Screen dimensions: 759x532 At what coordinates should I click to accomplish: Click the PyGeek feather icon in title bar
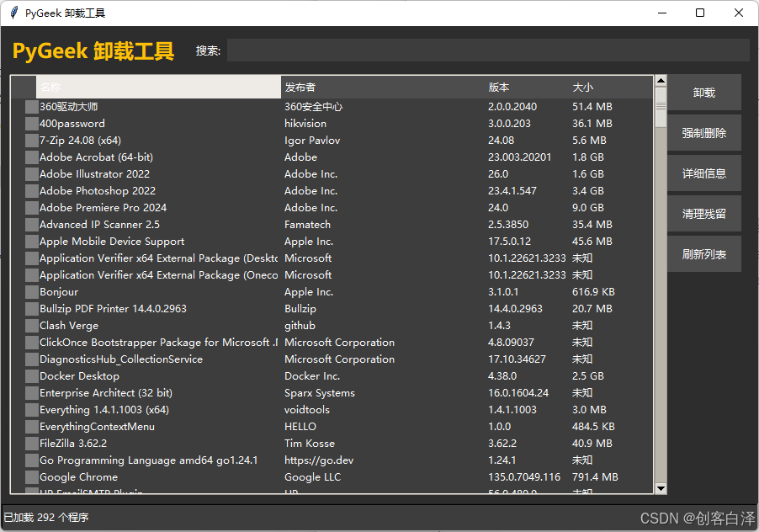[13, 13]
